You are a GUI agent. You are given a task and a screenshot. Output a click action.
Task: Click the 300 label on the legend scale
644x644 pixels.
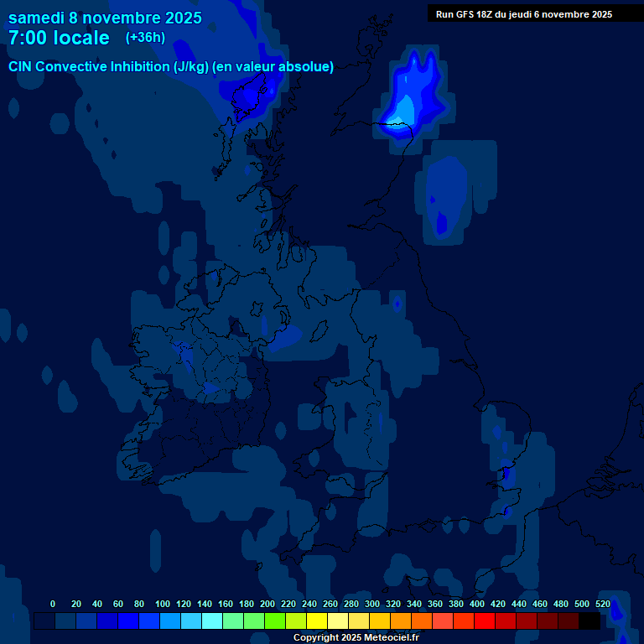click(x=372, y=604)
